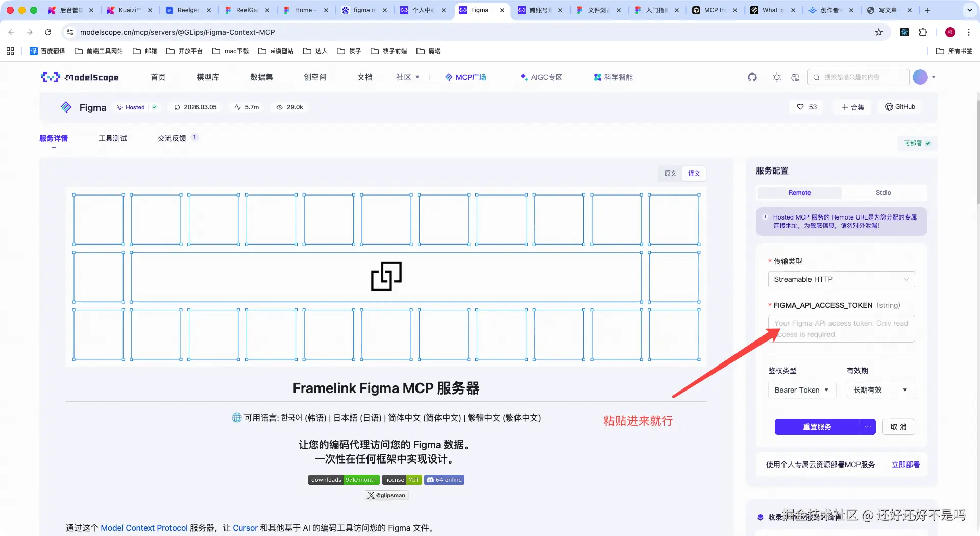Viewport: 980px width, 536px height.
Task: Close the 'MCP In' browser tab
Action: click(x=735, y=10)
